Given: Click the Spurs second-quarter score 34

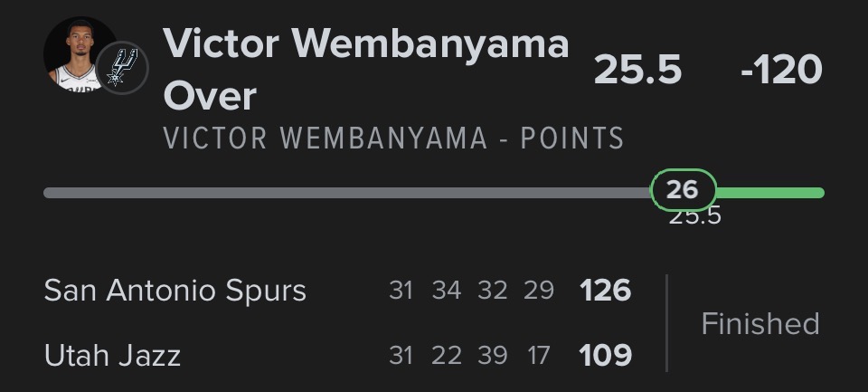Looking at the screenshot, I should (447, 291).
